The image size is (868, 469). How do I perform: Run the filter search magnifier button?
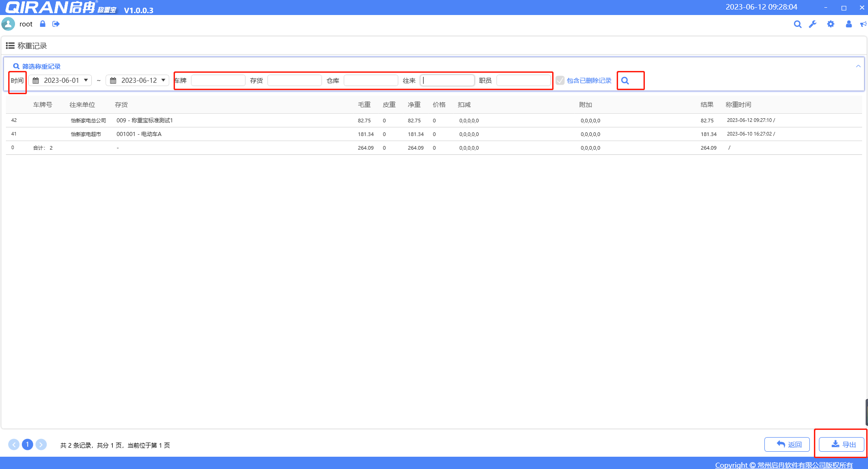click(625, 81)
